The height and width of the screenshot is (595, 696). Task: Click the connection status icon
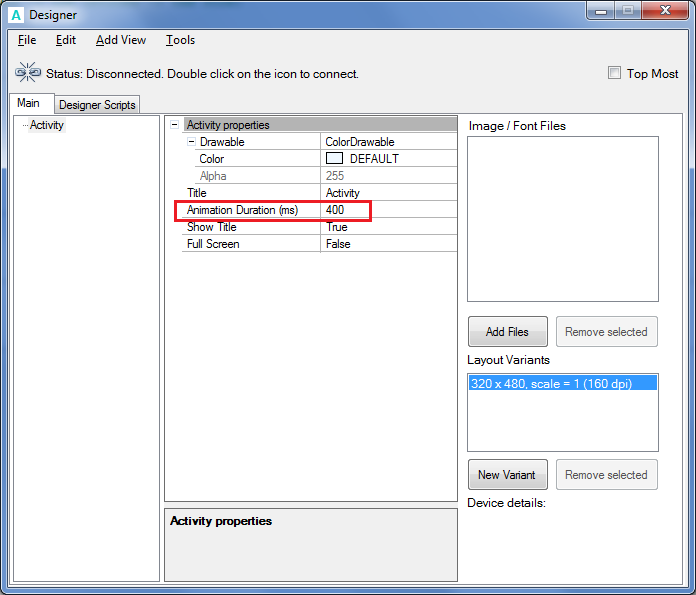(28, 72)
